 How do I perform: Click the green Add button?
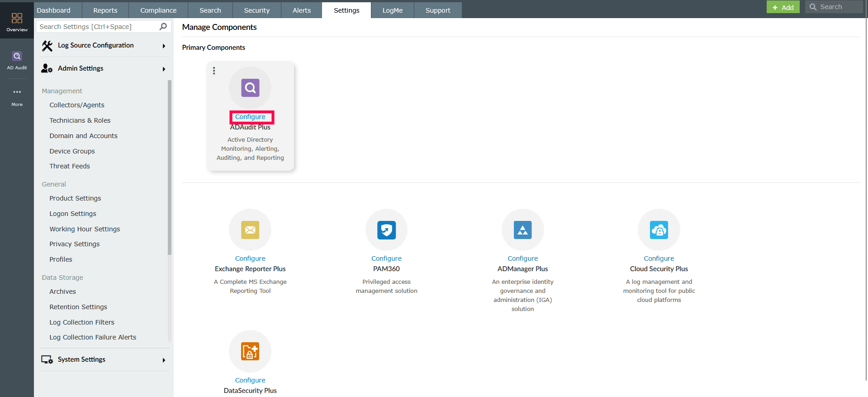pos(783,7)
